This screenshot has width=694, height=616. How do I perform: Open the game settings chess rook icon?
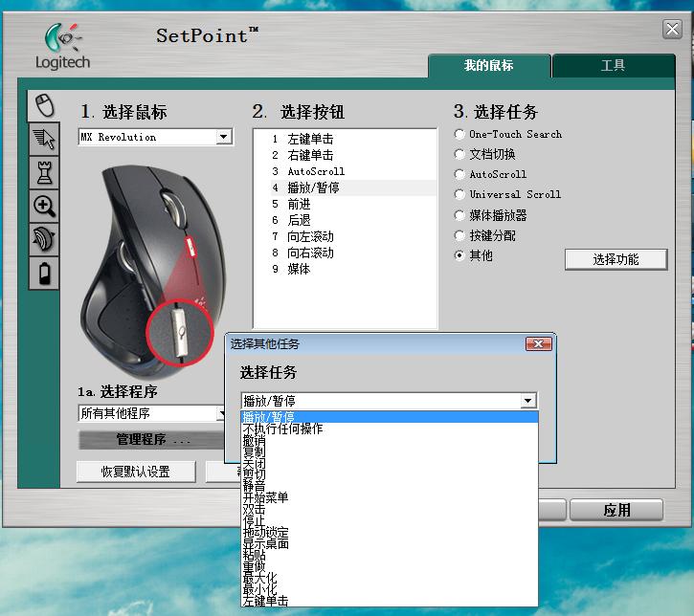pos(44,173)
